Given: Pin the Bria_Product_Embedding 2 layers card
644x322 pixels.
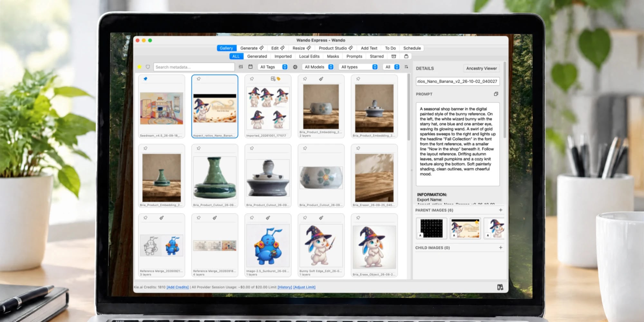Looking at the screenshot, I should coord(305,79).
